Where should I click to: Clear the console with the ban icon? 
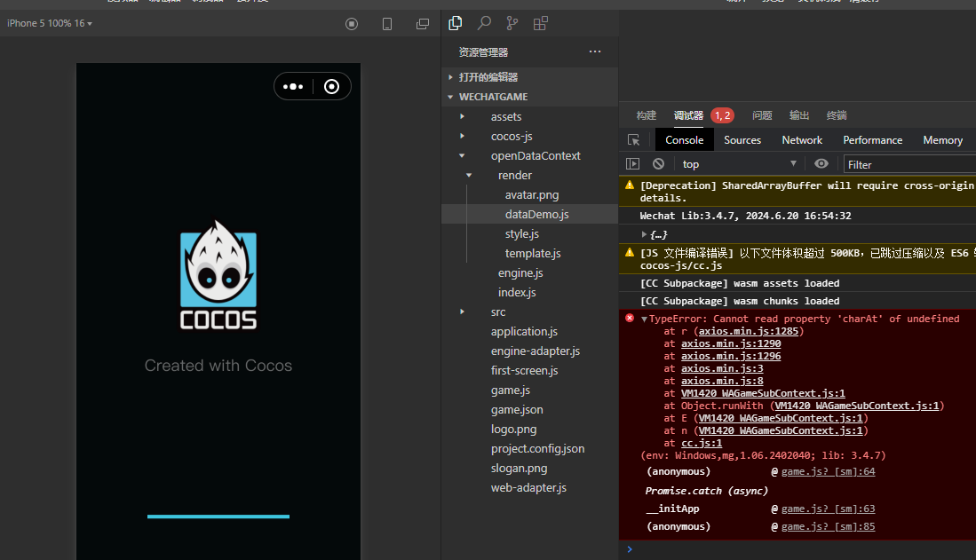tap(659, 163)
